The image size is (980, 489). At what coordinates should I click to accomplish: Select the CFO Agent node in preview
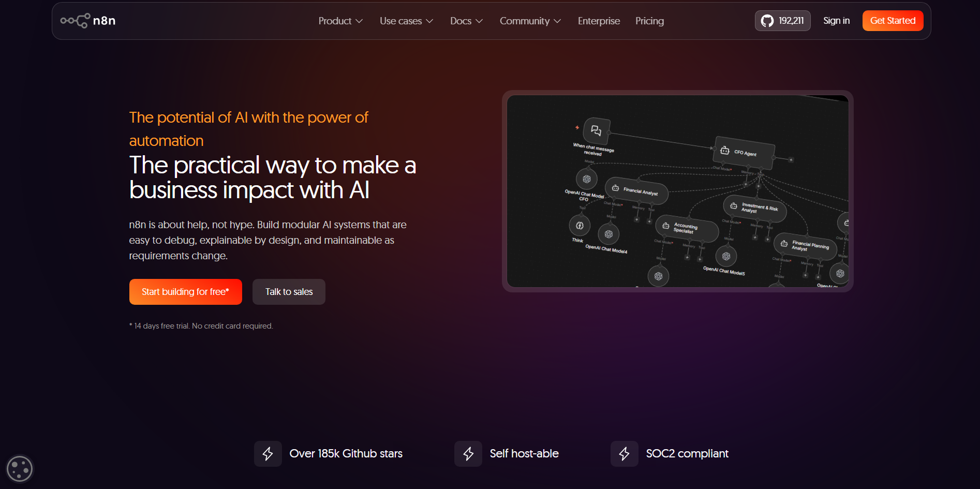[x=744, y=152]
